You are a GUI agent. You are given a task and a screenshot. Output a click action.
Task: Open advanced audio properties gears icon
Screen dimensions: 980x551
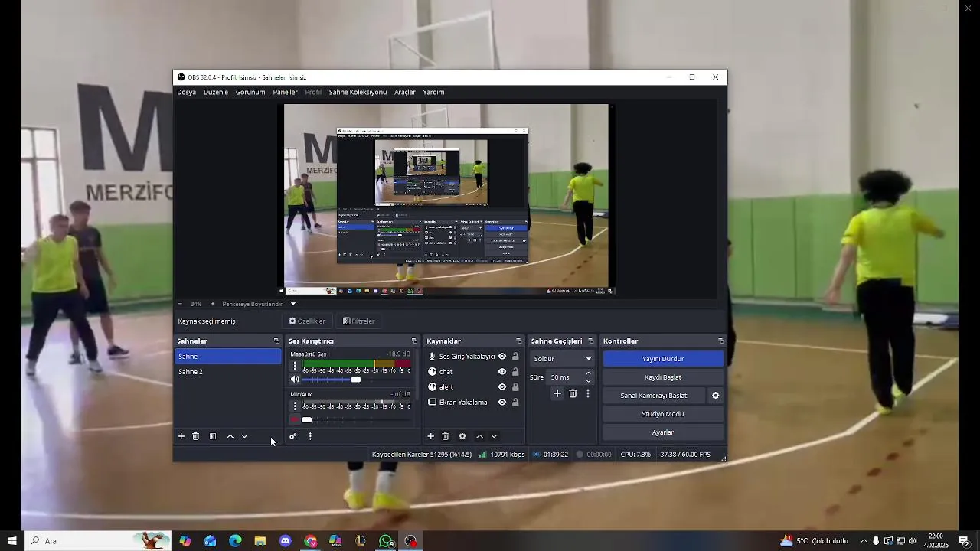point(292,436)
